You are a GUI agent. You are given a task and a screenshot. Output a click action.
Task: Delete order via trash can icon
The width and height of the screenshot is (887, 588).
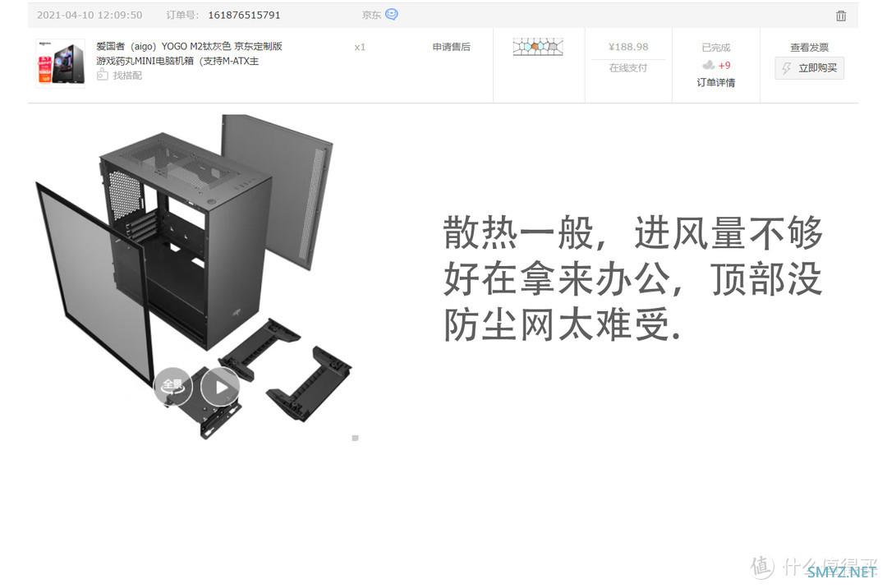[841, 16]
